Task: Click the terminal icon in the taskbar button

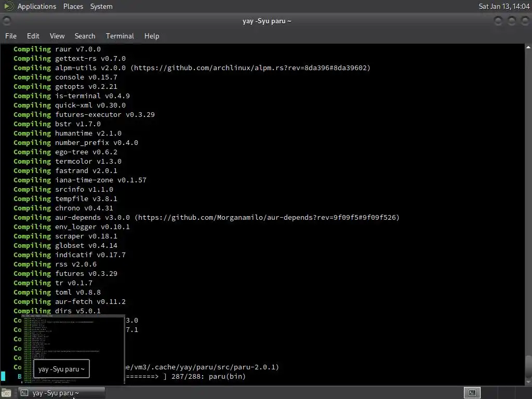Action: tap(24, 393)
